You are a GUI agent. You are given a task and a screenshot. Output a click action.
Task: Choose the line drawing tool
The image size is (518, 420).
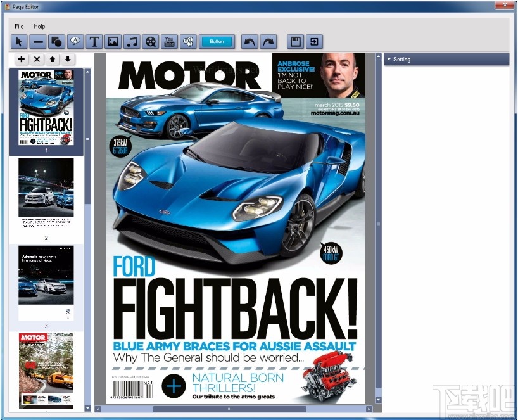point(38,42)
